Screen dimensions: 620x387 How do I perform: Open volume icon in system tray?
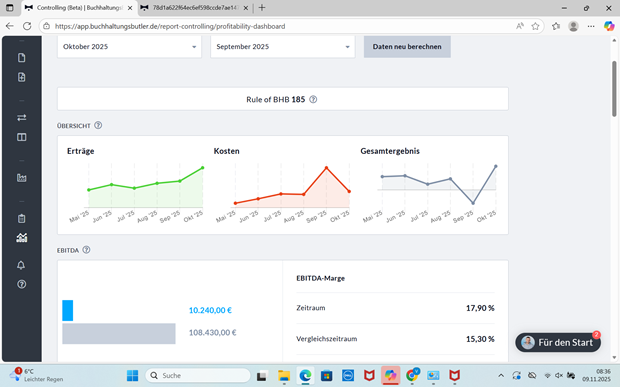click(x=559, y=376)
